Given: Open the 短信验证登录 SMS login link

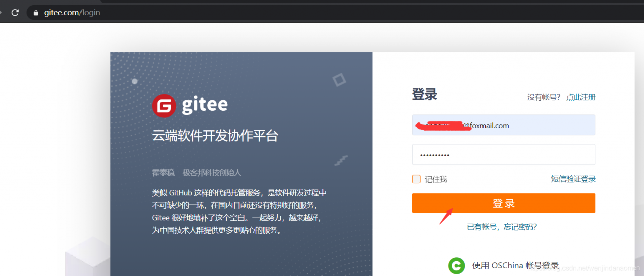Looking at the screenshot, I should [x=573, y=179].
